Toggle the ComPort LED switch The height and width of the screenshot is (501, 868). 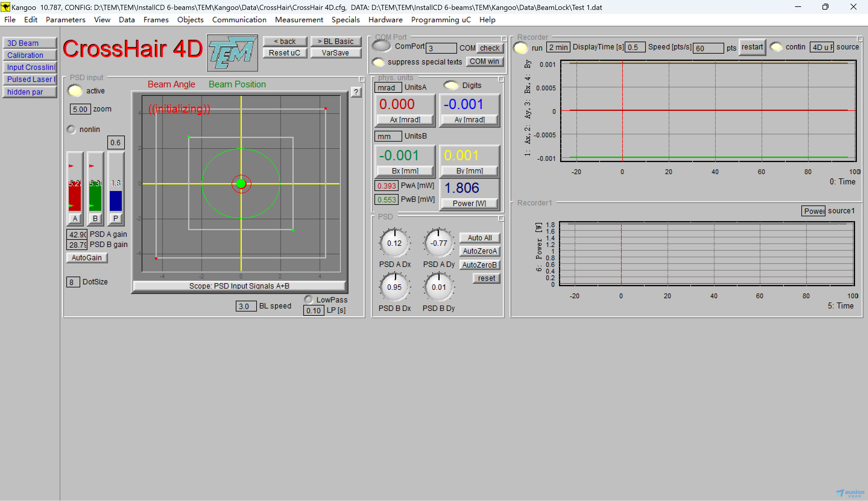pyautogui.click(x=381, y=46)
